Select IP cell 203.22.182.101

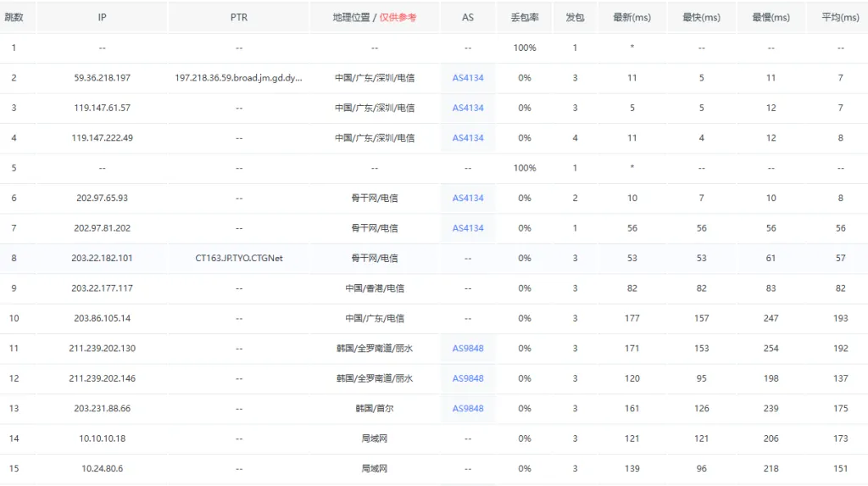pyautogui.click(x=102, y=258)
